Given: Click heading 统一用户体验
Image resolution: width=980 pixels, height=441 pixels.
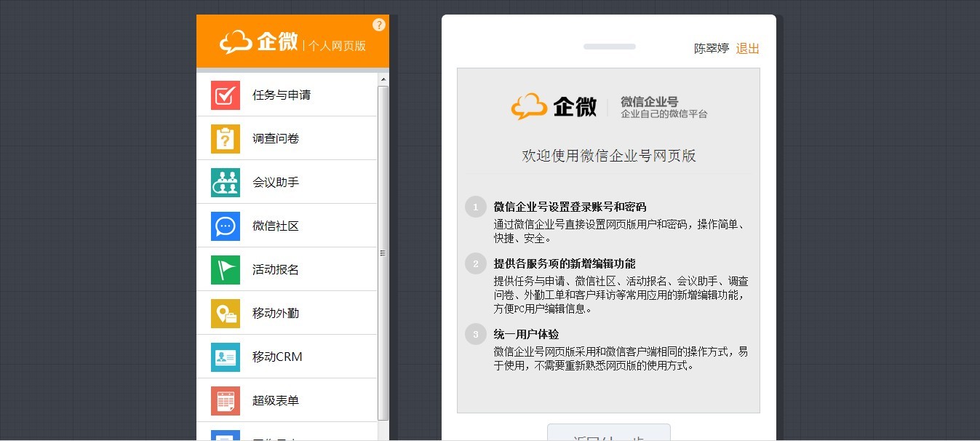Looking at the screenshot, I should click(526, 334).
